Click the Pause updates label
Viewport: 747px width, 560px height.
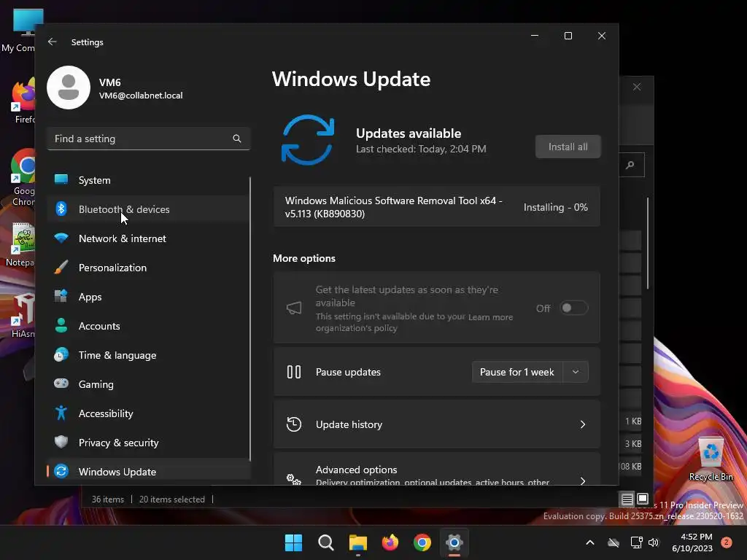coord(348,372)
